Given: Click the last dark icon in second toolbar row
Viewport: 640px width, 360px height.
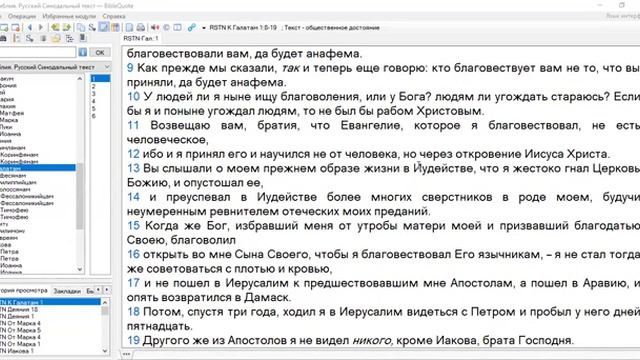Looking at the screenshot, I should [83, 38].
